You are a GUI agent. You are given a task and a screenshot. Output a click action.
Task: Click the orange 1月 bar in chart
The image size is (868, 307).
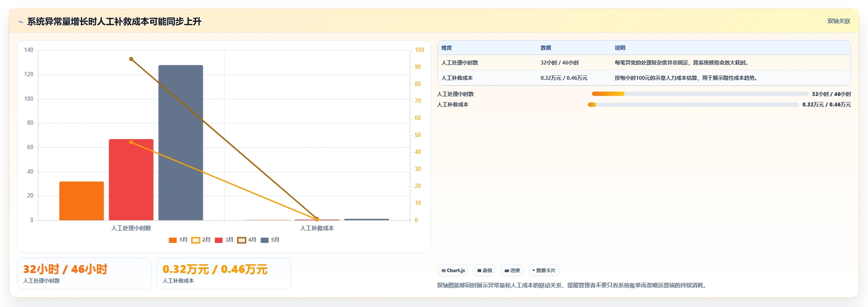point(81,201)
